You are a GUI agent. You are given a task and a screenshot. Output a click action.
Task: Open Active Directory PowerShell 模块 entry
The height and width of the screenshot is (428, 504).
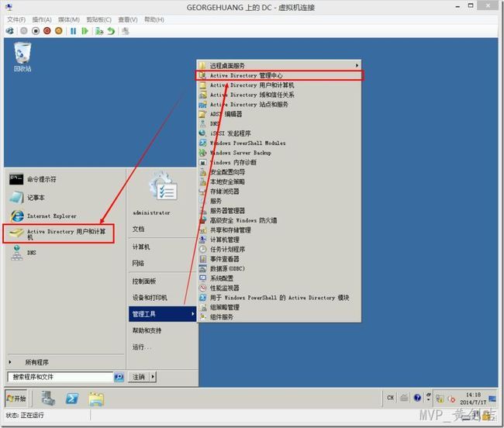279,298
